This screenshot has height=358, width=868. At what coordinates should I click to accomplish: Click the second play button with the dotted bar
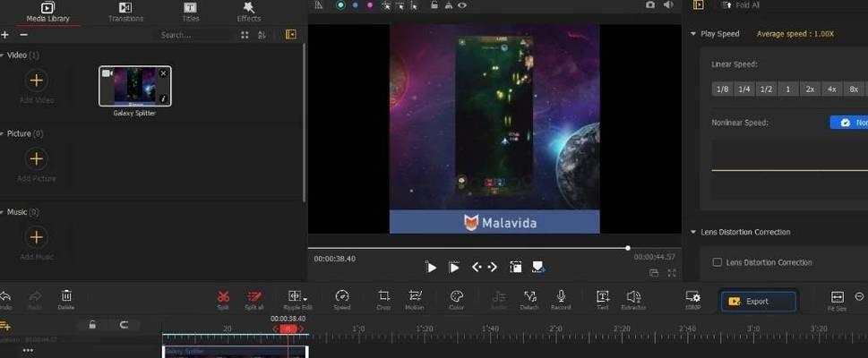pos(454,268)
